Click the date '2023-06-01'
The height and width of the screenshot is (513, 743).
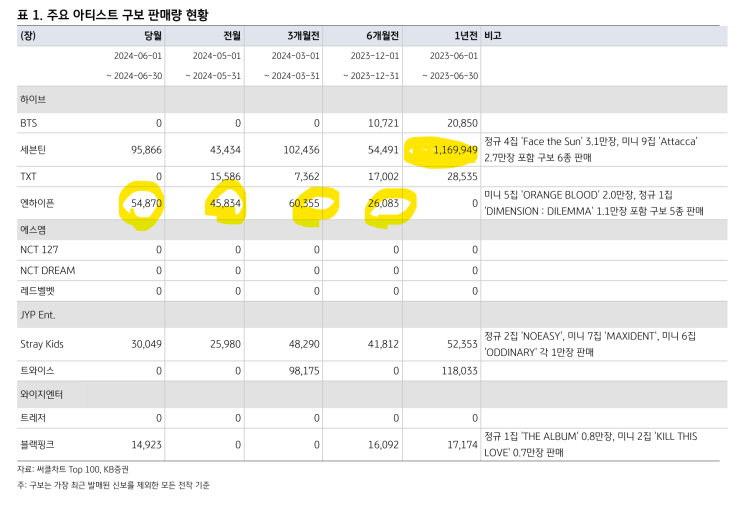tap(454, 56)
